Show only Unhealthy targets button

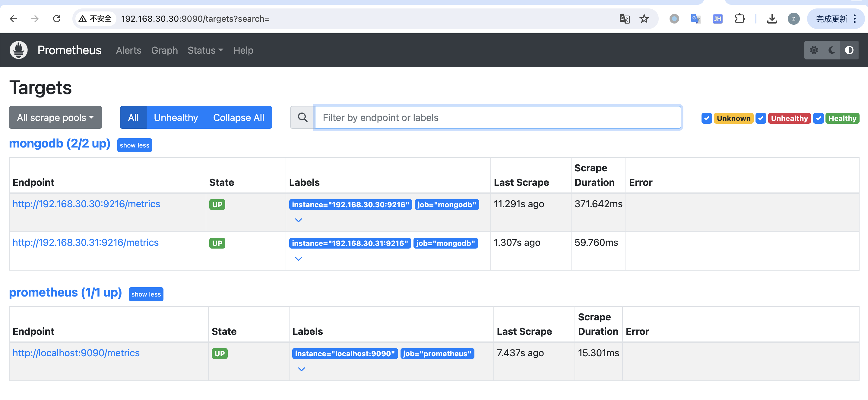(x=176, y=117)
